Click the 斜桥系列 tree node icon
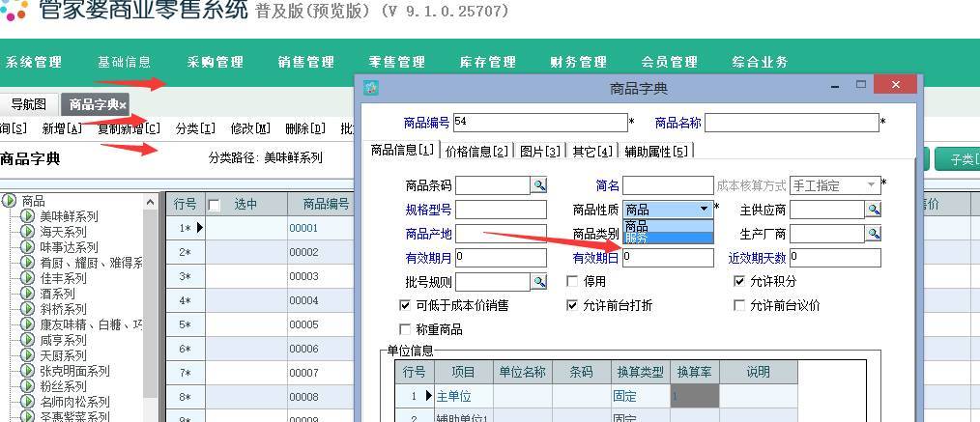This screenshot has height=422, width=980. [x=27, y=308]
